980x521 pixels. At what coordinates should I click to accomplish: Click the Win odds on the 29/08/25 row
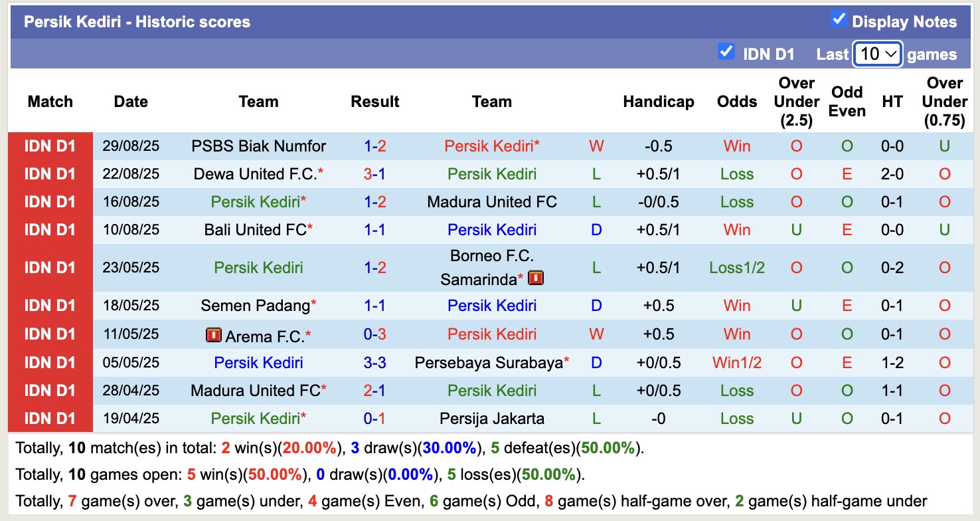coord(736,146)
